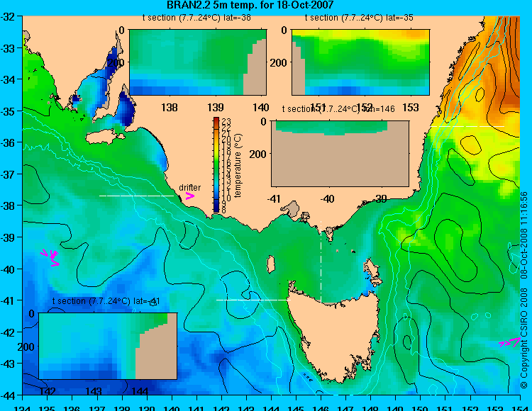This screenshot has height=411, width=532.
Task: Click the 200 depth label of lon=146 section
Action: tap(258, 154)
